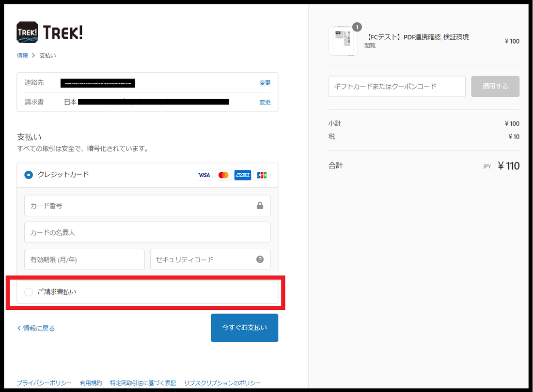Click the AMEX card icon
The width and height of the screenshot is (533, 392).
tap(243, 175)
